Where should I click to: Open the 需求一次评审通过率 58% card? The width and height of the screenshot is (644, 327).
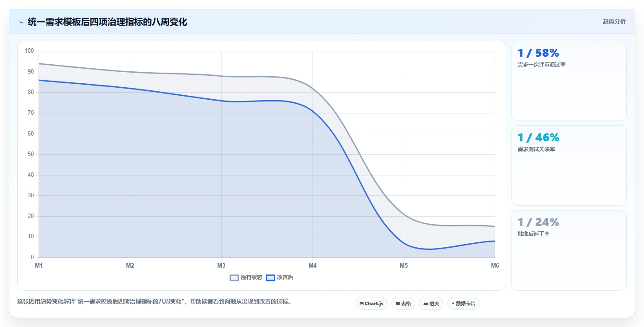569,81
